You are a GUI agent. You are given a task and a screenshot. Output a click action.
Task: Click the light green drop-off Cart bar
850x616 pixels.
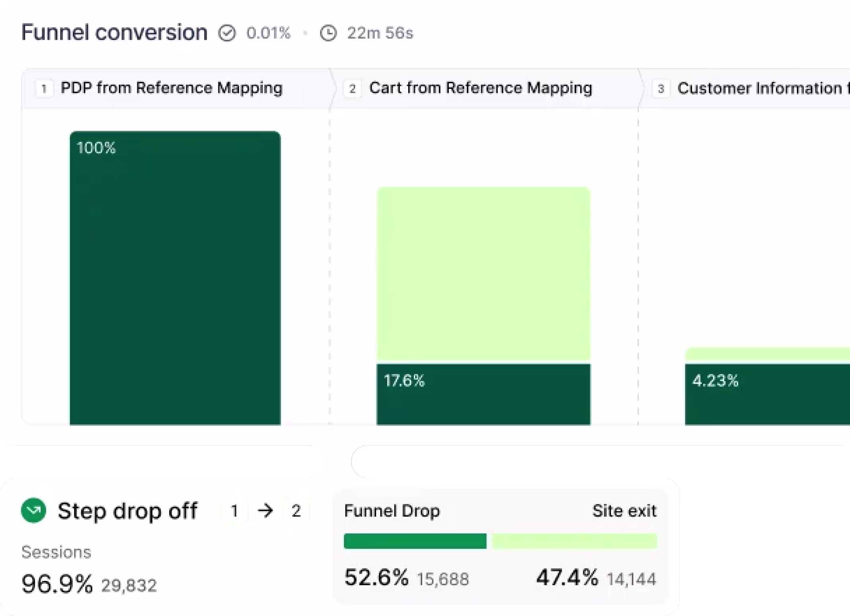(483, 273)
